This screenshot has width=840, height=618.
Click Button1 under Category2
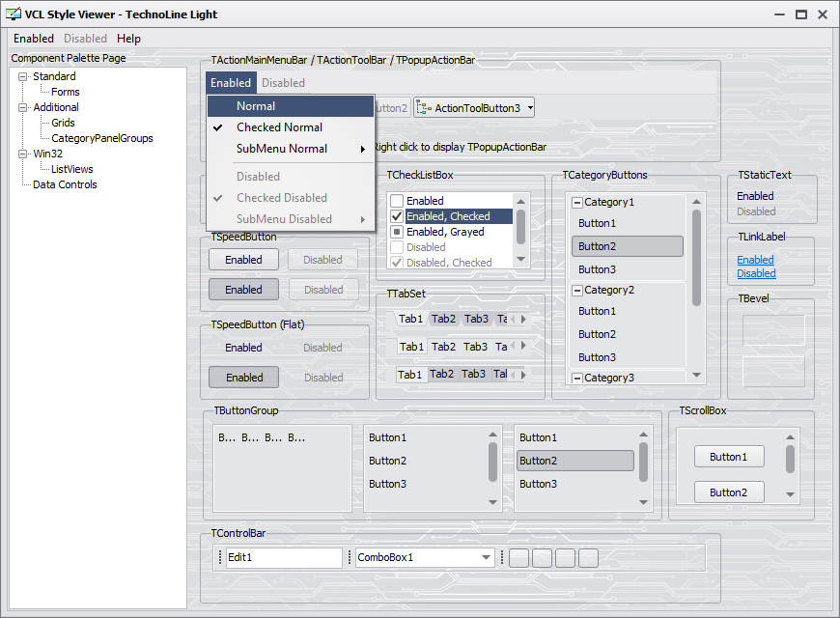coord(628,311)
